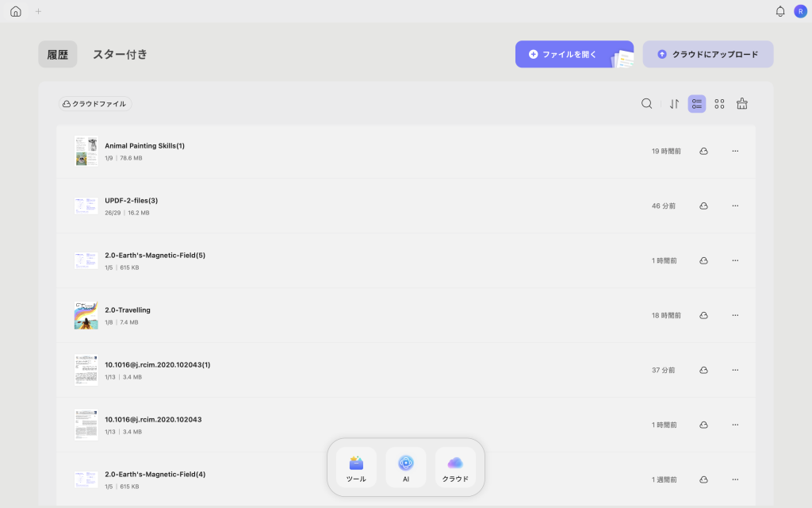This screenshot has height=508, width=812.
Task: Open the AI assistant
Action: click(406, 468)
